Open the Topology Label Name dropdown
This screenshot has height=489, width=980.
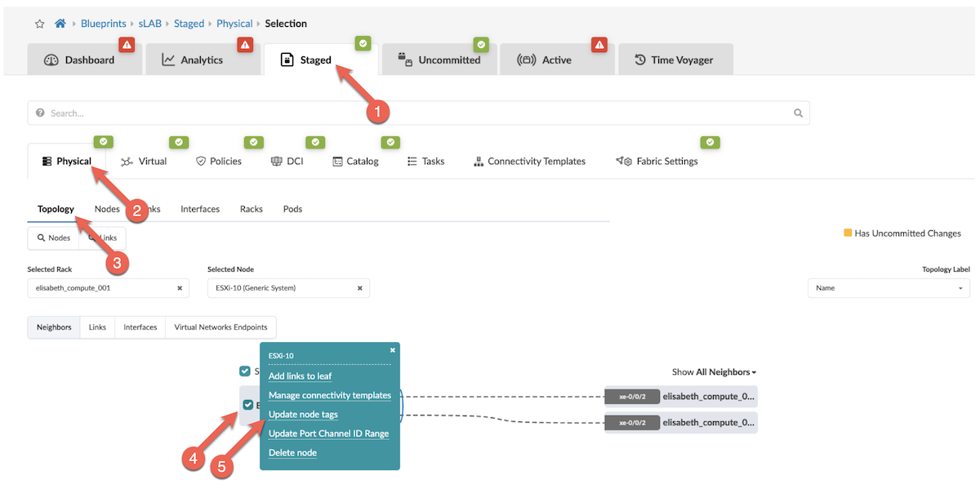coord(889,288)
